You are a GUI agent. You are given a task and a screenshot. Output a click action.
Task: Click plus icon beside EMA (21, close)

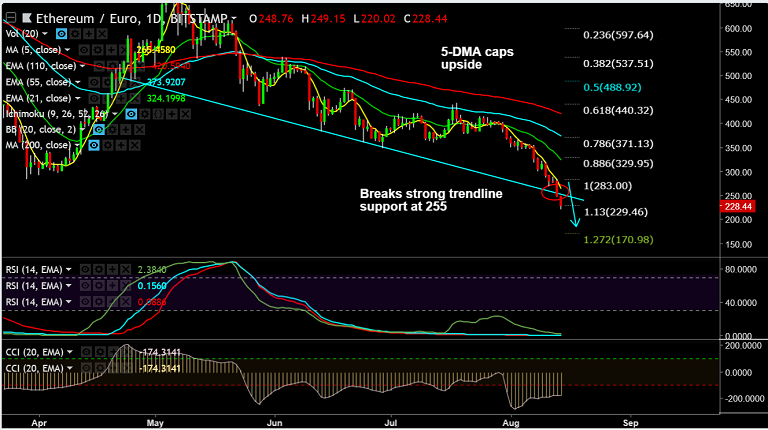120,98
